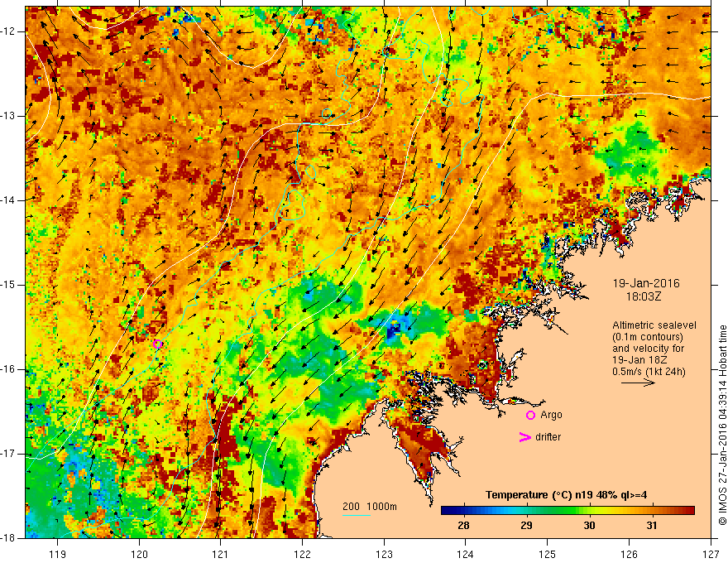Click the '0.5m/s (1kt 24h)' text

649,372
